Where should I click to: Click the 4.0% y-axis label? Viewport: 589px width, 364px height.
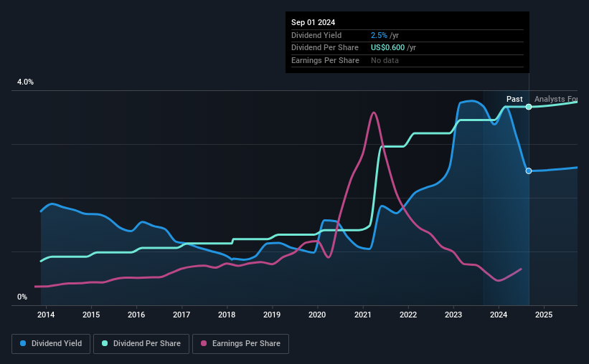pos(25,82)
